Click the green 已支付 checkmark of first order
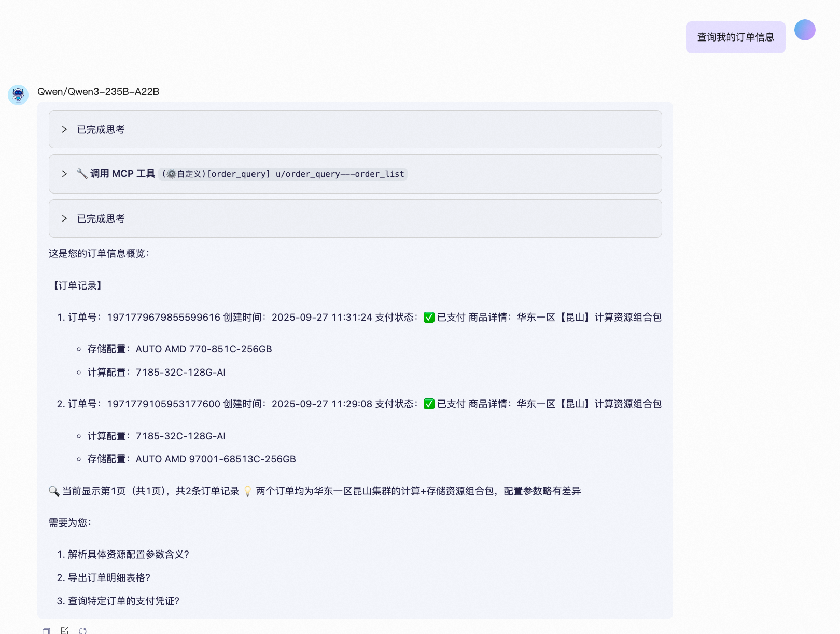 pos(429,318)
